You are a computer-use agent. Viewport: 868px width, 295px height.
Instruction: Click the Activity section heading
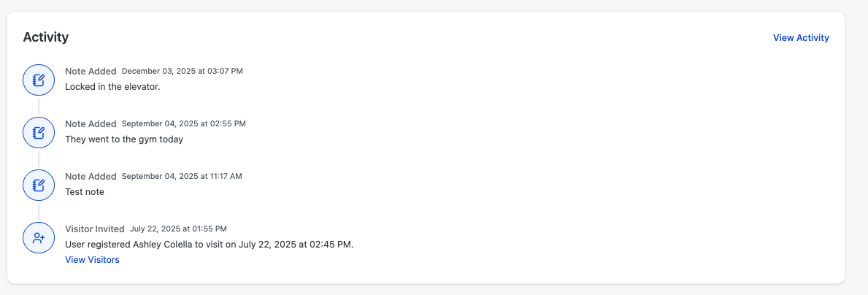tap(46, 37)
